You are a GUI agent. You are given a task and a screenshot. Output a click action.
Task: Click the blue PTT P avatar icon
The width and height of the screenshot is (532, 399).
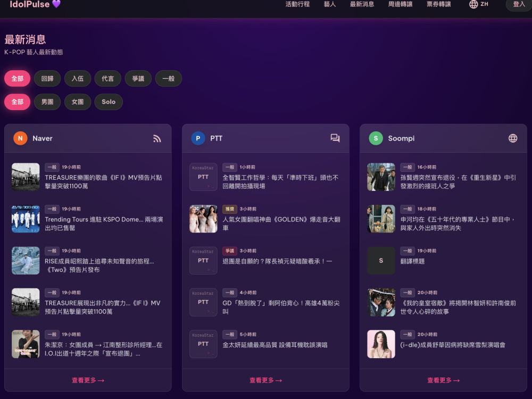point(198,138)
